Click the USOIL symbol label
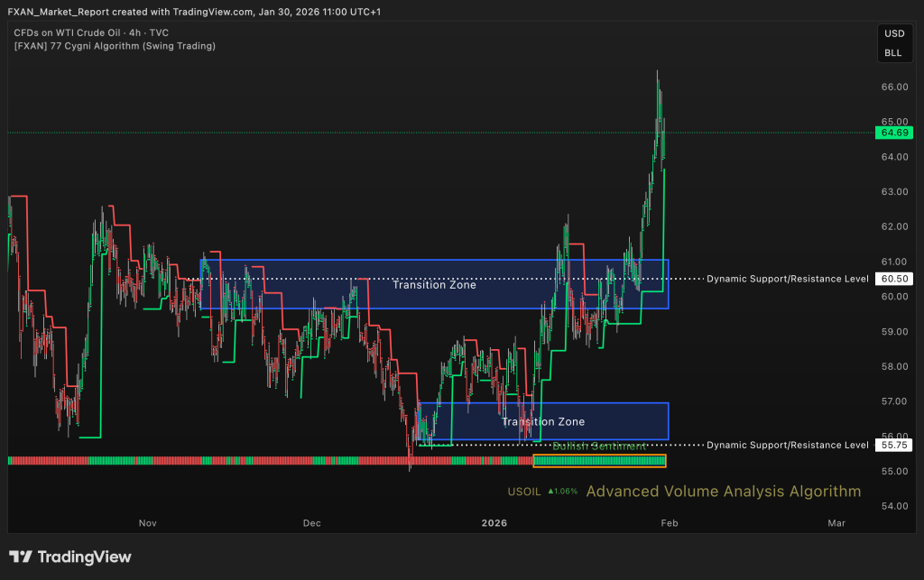This screenshot has width=924, height=580. point(522,493)
